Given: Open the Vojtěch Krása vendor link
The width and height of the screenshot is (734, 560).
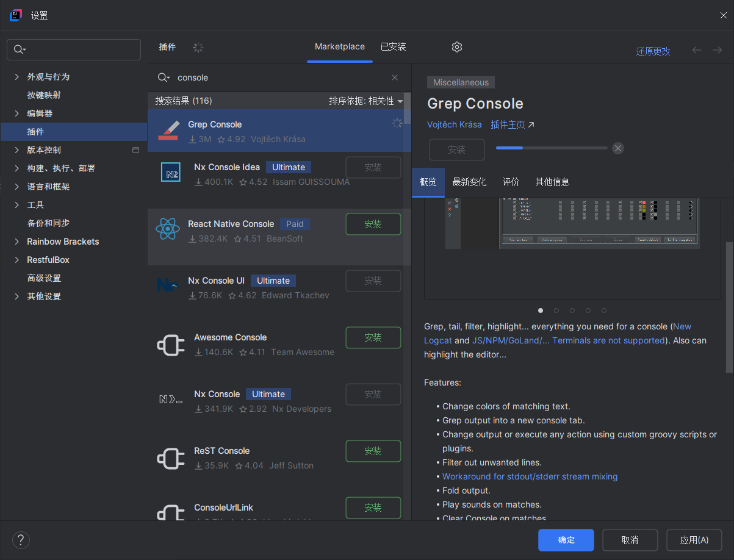Looking at the screenshot, I should click(454, 124).
